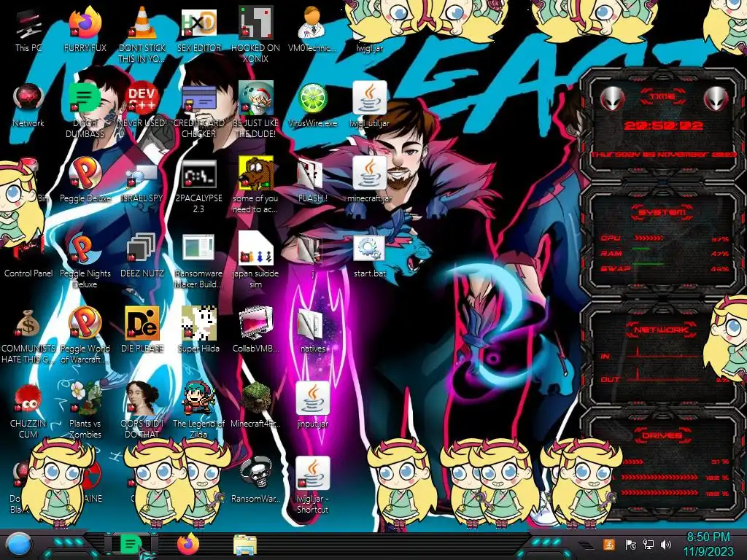Open File Explorer from the taskbar
This screenshot has height=560, width=747.
[x=245, y=545]
